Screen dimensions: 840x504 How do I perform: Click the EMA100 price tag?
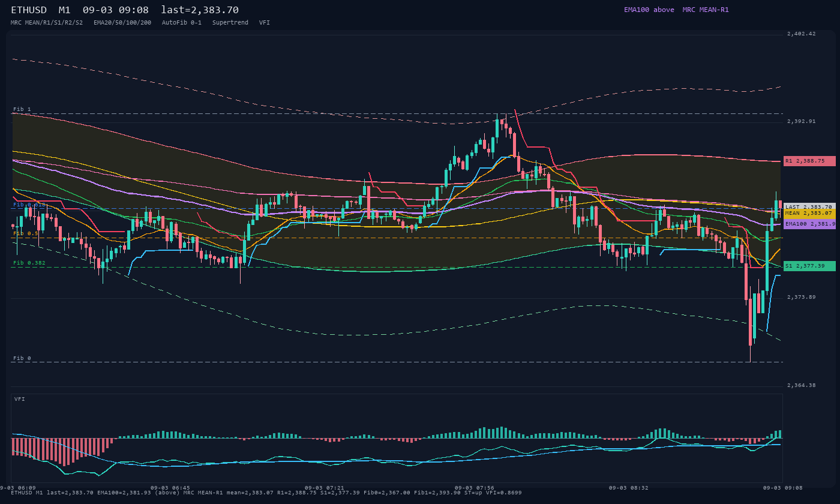click(x=809, y=224)
